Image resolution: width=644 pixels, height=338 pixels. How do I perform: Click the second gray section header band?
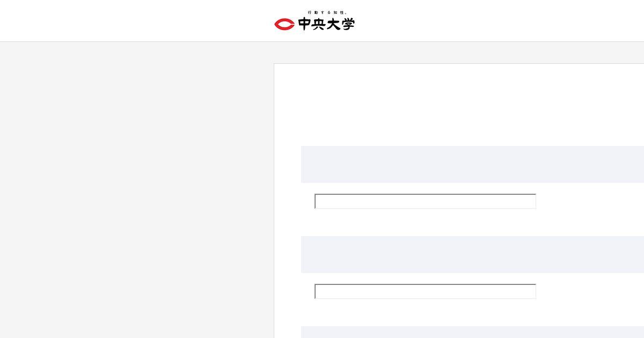pyautogui.click(x=472, y=254)
